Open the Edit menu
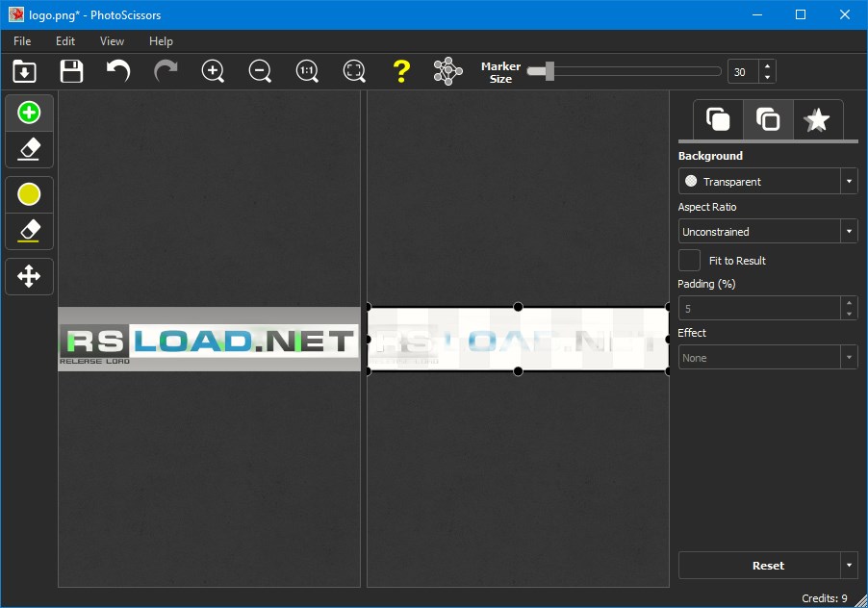This screenshot has width=868, height=608. [65, 41]
